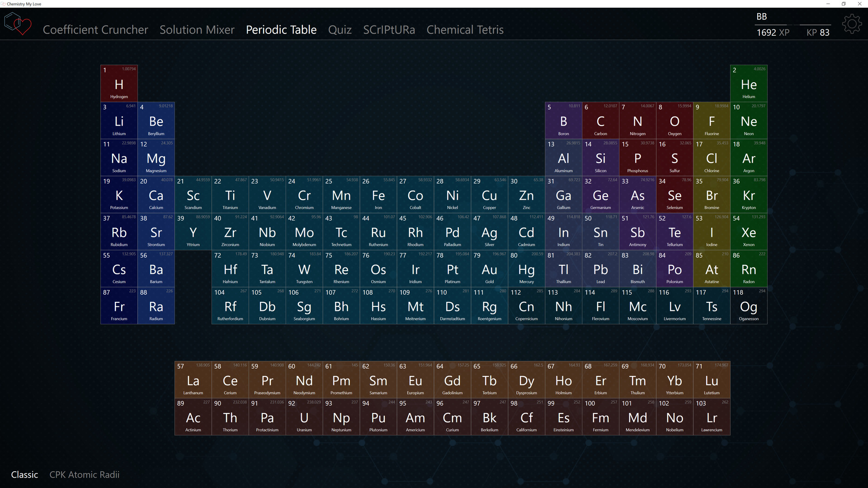This screenshot has height=488, width=868.
Task: Click the Solution Mixer tab
Action: point(196,29)
